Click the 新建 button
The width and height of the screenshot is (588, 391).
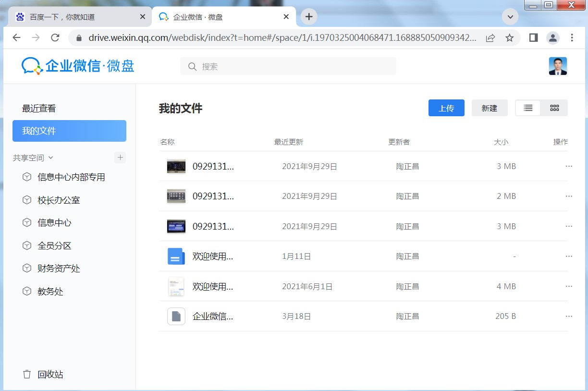pos(489,108)
